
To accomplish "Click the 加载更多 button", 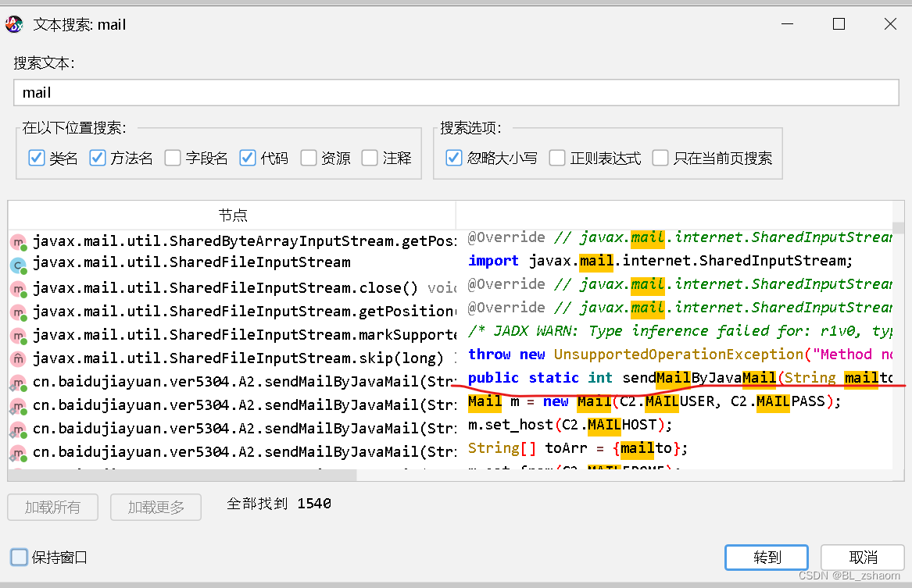I will (x=156, y=508).
